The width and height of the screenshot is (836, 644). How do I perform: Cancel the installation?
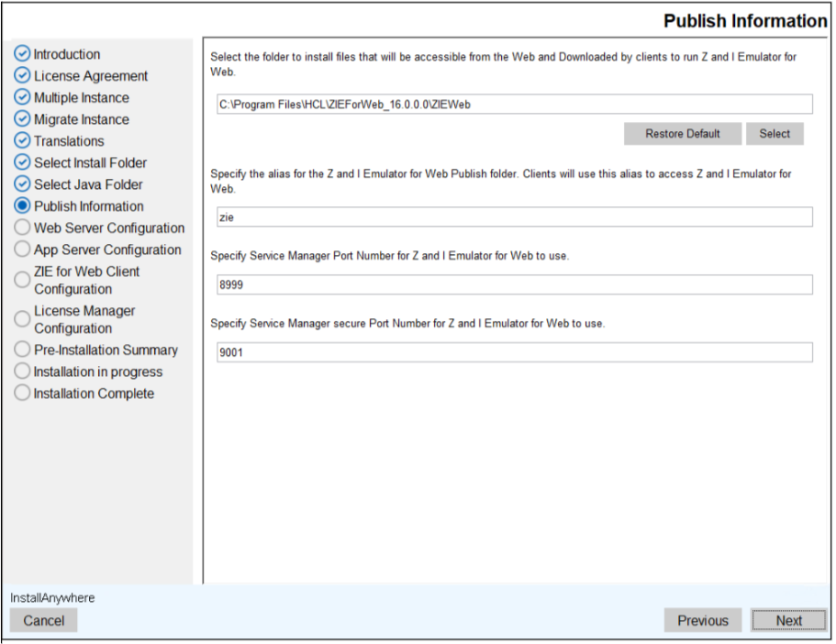[43, 620]
